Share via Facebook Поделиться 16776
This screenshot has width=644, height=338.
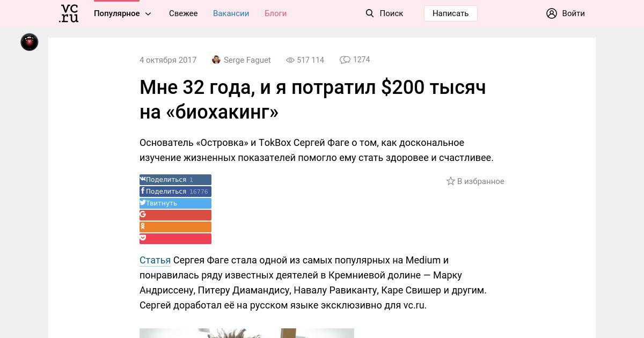(x=175, y=192)
